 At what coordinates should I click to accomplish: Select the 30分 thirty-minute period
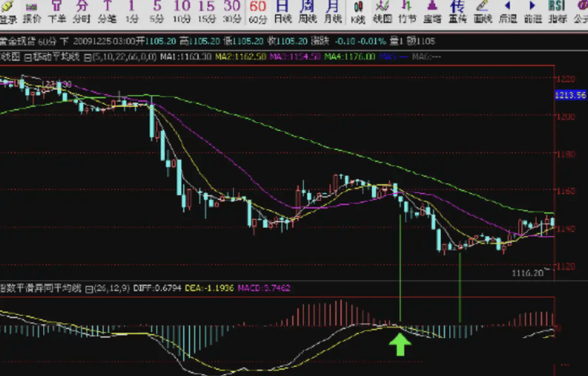pyautogui.click(x=232, y=12)
